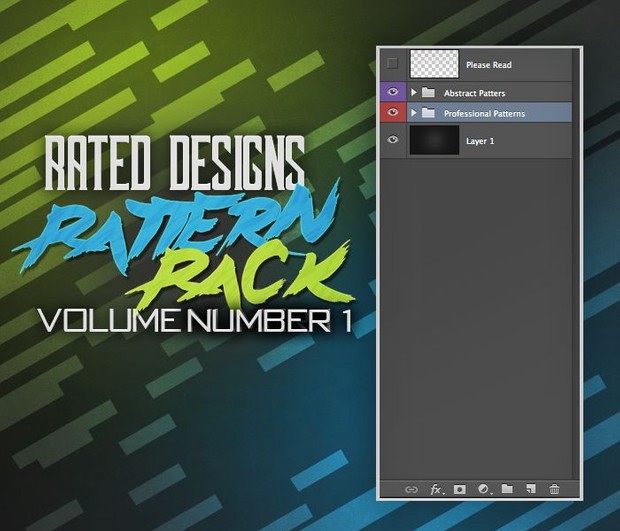Select the Please Read layer thumbnail

[434, 64]
